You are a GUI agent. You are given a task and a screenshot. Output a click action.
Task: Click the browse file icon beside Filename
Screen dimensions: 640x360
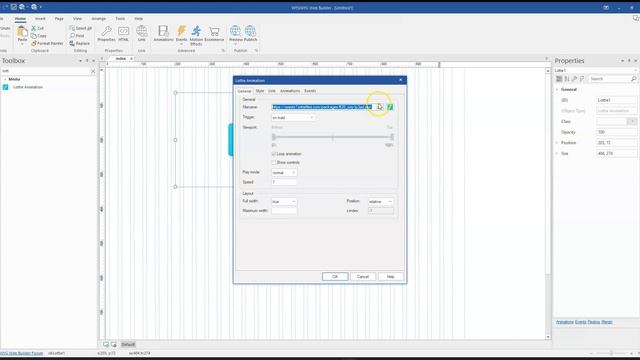tap(379, 107)
